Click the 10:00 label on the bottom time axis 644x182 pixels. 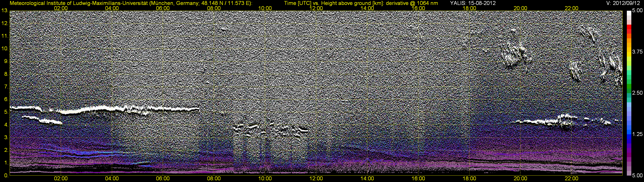(265, 179)
